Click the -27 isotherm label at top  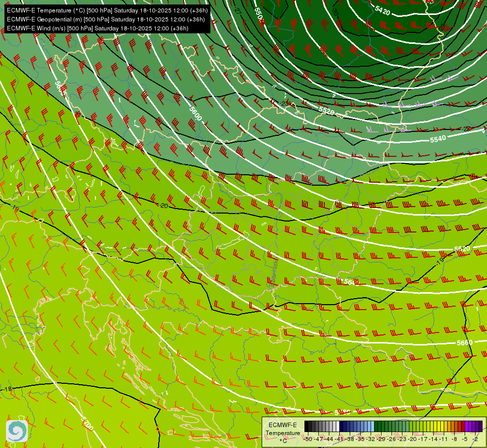[x=238, y=10]
